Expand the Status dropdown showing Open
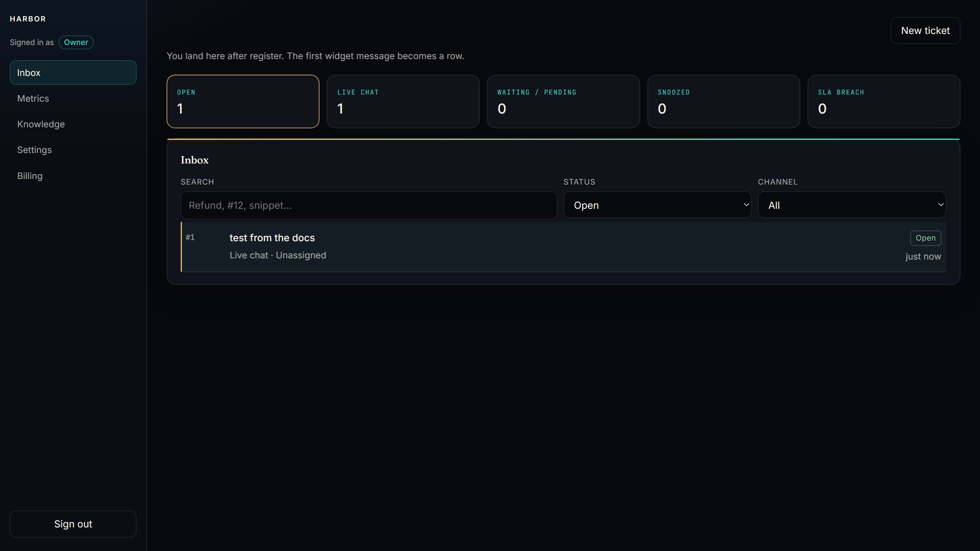This screenshot has width=980, height=551. [658, 205]
